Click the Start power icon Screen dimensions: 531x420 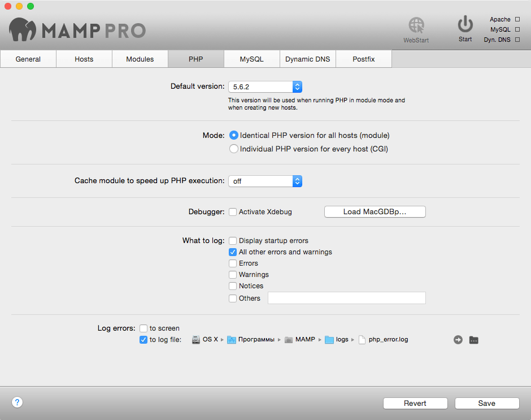465,24
